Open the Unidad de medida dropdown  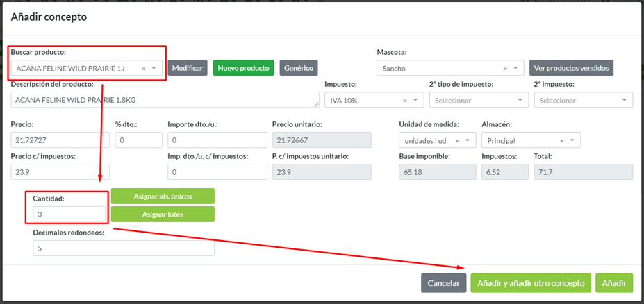pyautogui.click(x=466, y=140)
